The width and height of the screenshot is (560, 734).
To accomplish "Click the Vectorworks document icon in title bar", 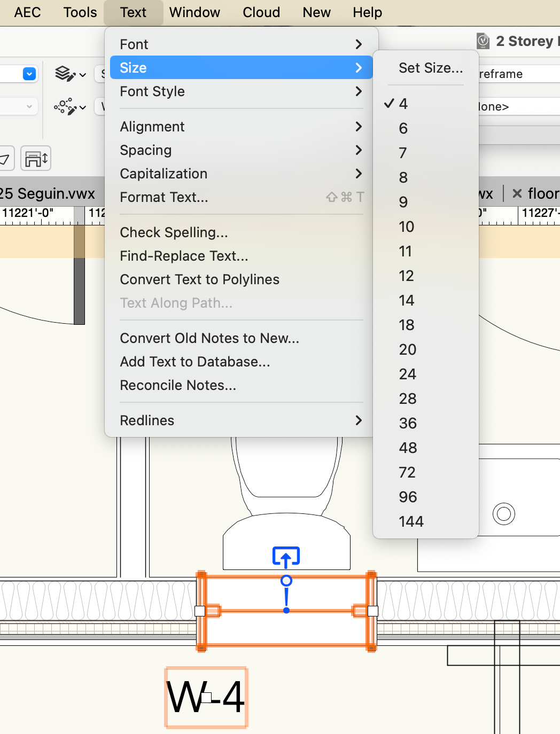I will (483, 41).
